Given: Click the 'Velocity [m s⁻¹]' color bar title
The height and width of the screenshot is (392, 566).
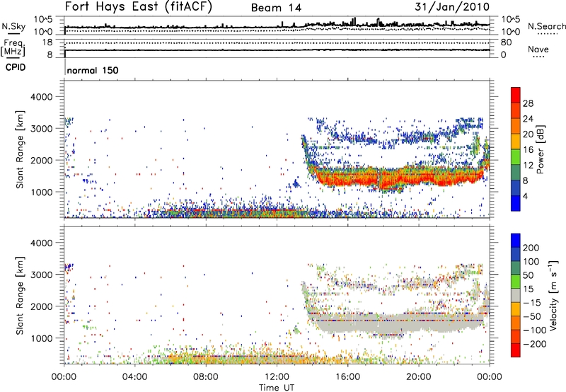Looking at the screenshot, I should pos(553,295).
